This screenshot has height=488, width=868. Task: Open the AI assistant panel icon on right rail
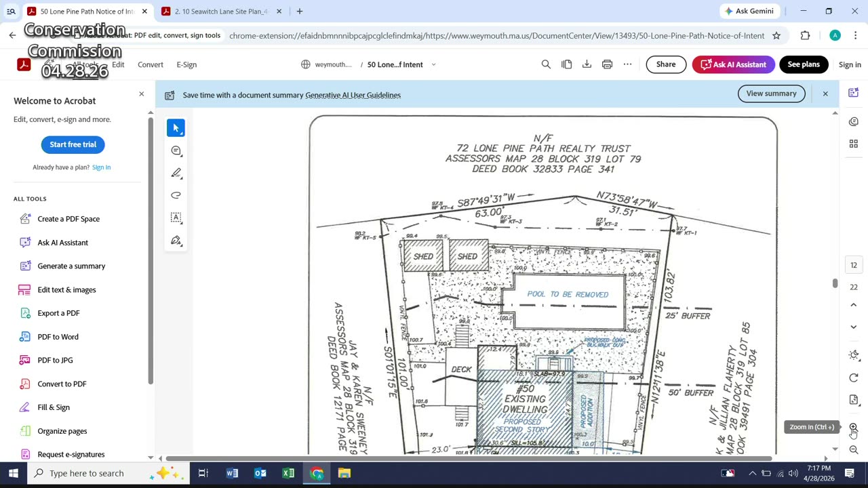tap(854, 93)
